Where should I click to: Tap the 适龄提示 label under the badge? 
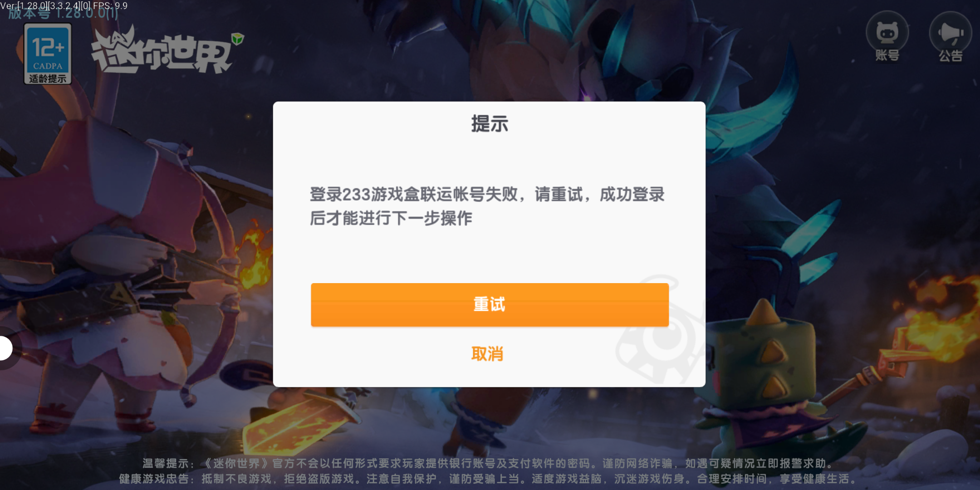coord(48,78)
